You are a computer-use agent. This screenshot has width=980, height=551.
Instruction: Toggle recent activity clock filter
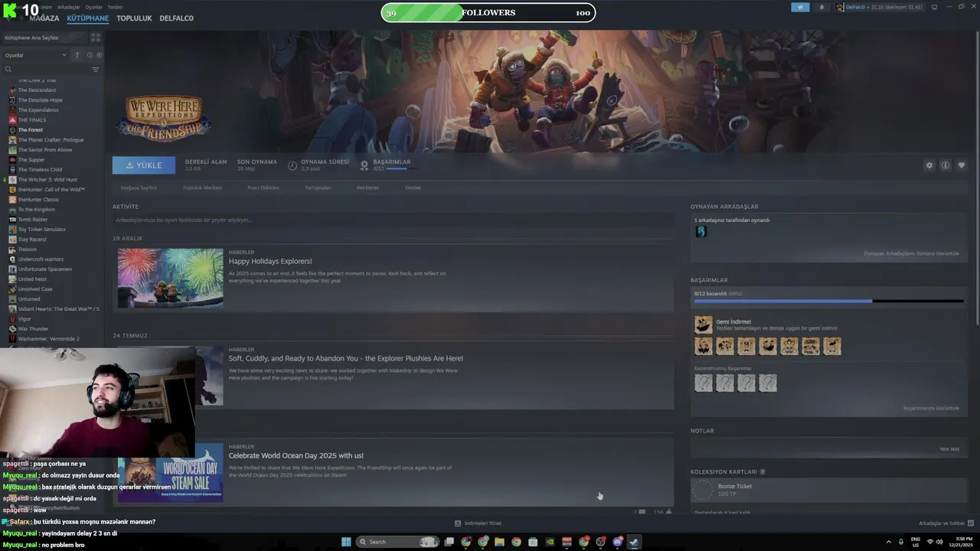pos(90,55)
